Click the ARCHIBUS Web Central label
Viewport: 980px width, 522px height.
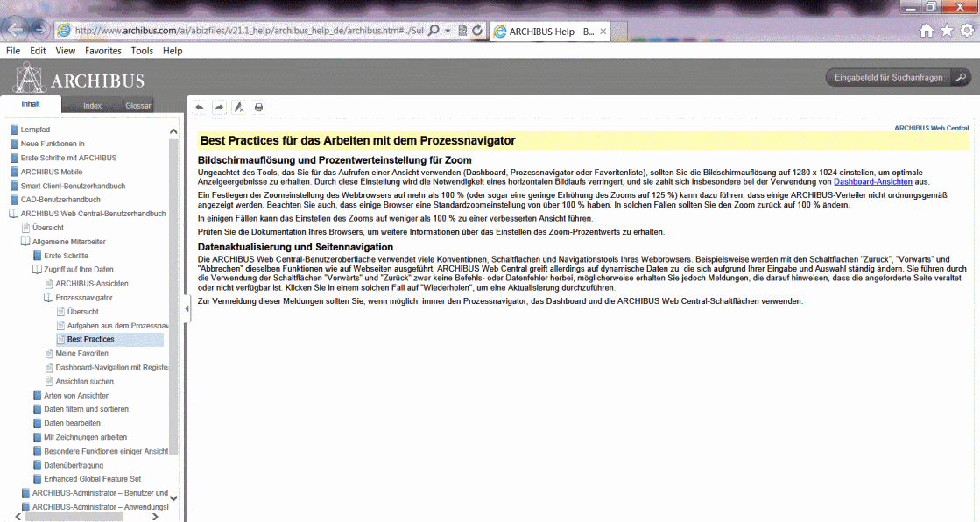click(931, 128)
